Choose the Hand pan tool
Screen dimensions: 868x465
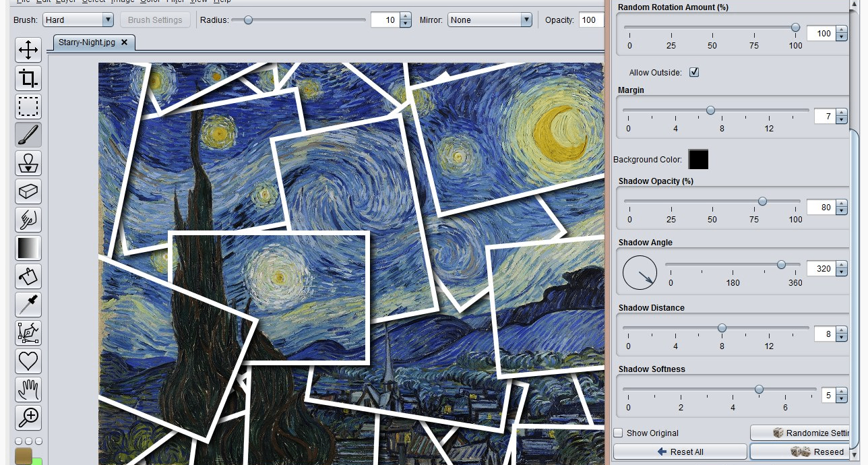pos(28,390)
